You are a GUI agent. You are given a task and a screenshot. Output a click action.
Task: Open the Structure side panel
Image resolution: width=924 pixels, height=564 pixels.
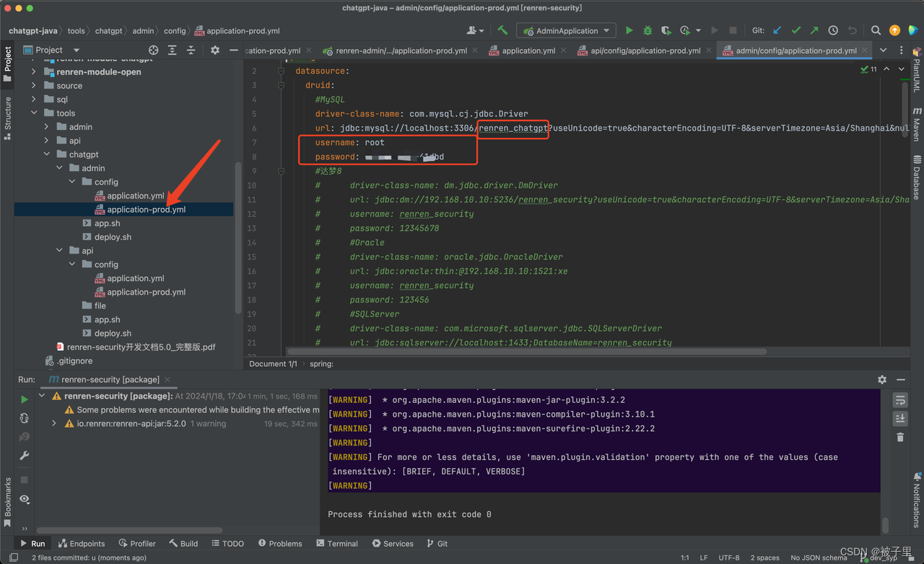(x=8, y=118)
